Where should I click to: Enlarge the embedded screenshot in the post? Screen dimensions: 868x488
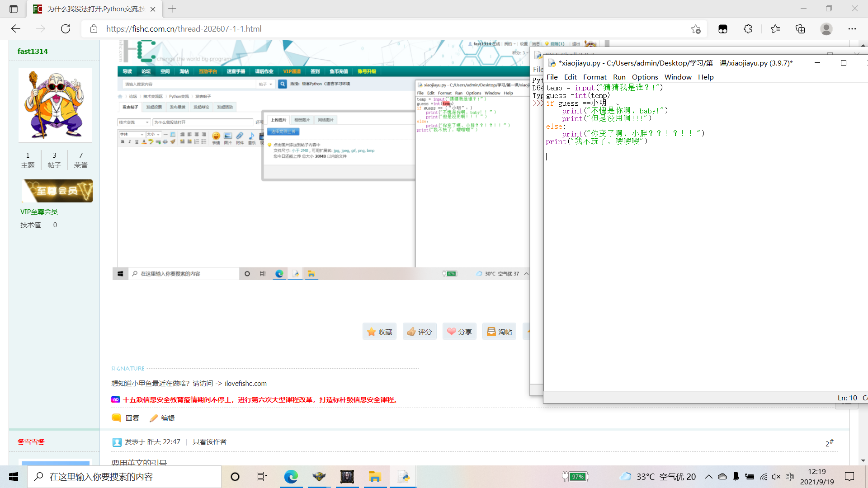point(321,160)
